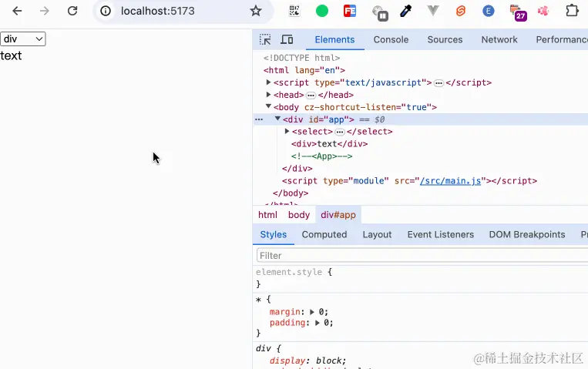This screenshot has height=369, width=588.
Task: Click the address bar URL localhost:5173
Action: tap(157, 11)
